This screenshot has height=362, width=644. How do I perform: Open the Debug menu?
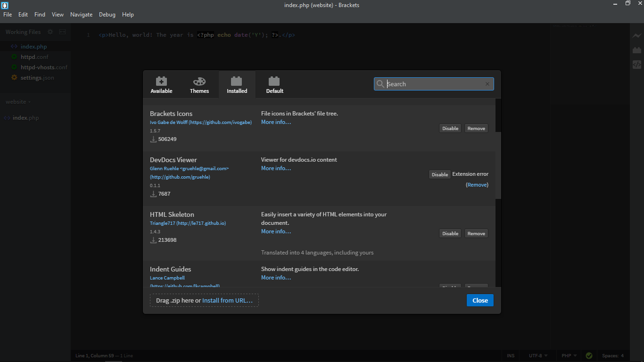(x=107, y=15)
